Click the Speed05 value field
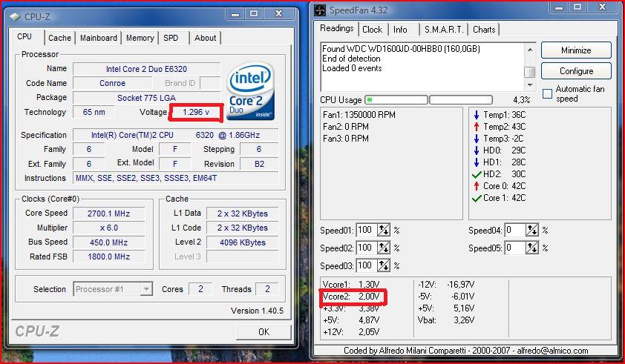 pos(515,248)
